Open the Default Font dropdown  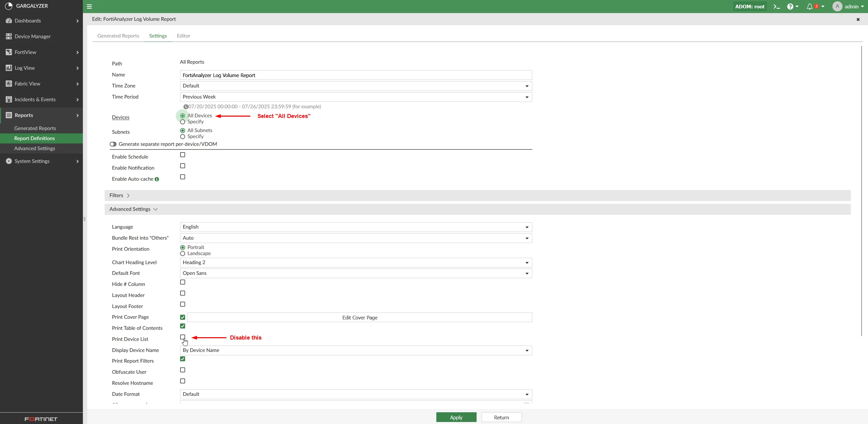pyautogui.click(x=356, y=274)
